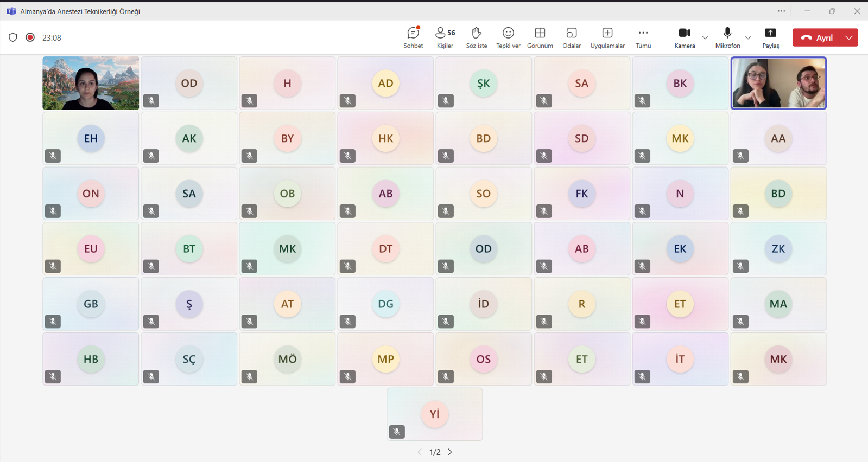Select the EK participant avatar
The width and height of the screenshot is (868, 462).
point(680,249)
